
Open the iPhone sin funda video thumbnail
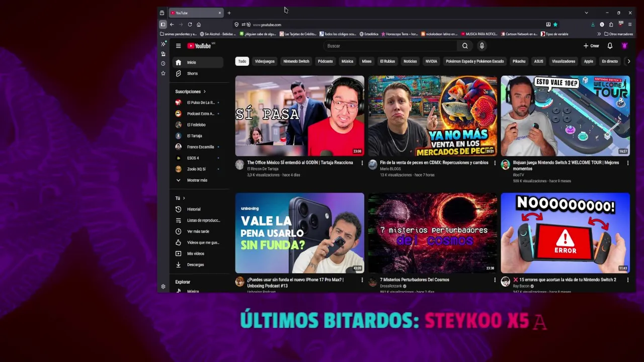pos(299,233)
